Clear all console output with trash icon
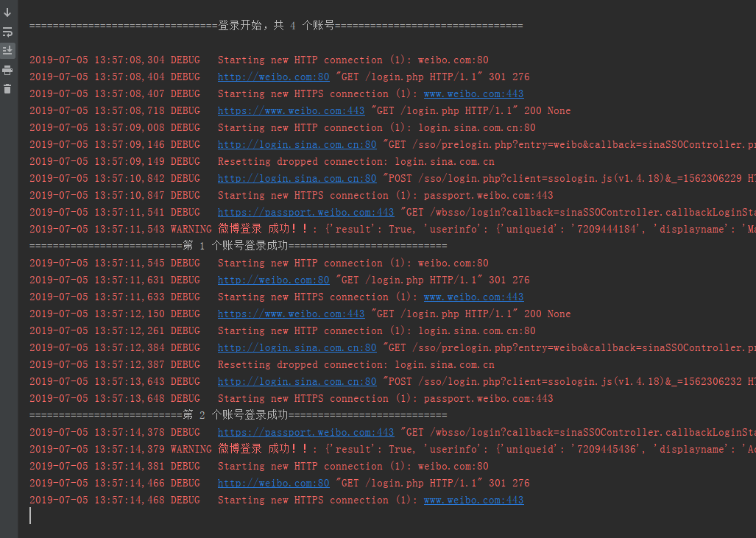This screenshot has width=756, height=538. [x=7, y=89]
